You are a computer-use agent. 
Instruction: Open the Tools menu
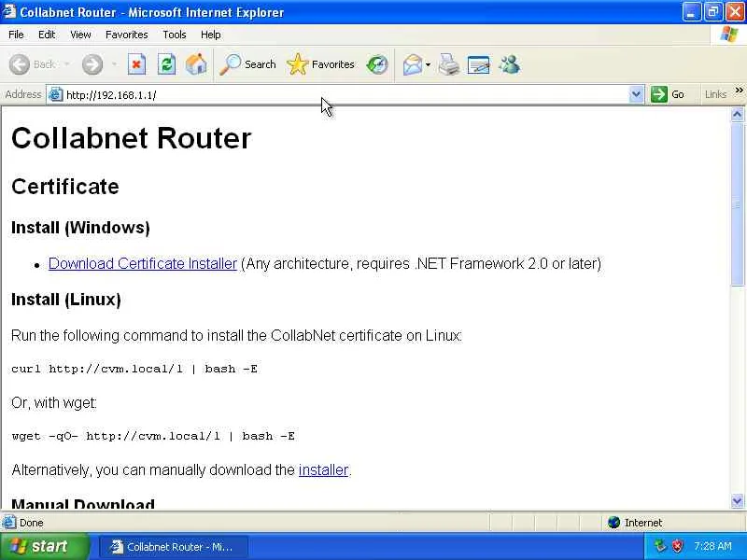pos(175,35)
